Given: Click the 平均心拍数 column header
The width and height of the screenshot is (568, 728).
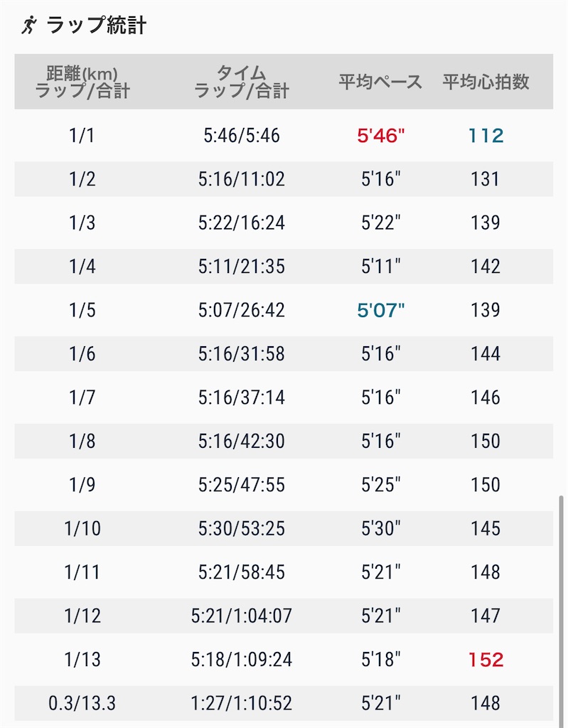Looking at the screenshot, I should coord(486,82).
